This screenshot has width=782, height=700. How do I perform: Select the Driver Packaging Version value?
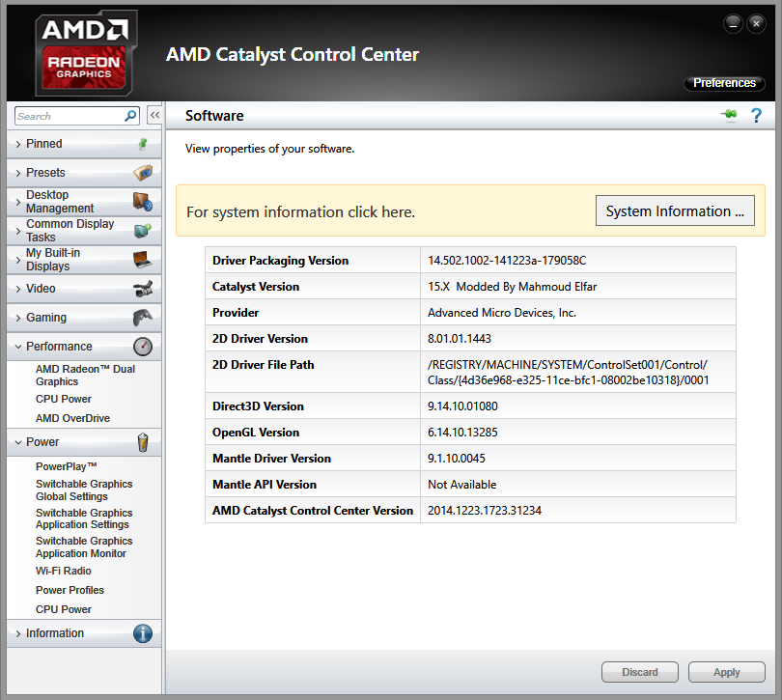click(507, 261)
